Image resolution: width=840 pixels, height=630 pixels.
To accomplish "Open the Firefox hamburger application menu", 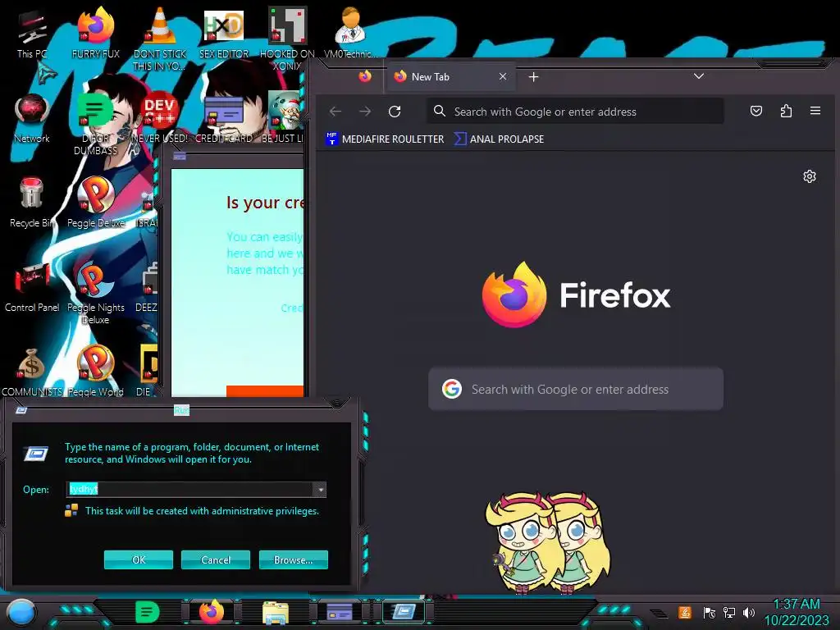I will pyautogui.click(x=815, y=111).
